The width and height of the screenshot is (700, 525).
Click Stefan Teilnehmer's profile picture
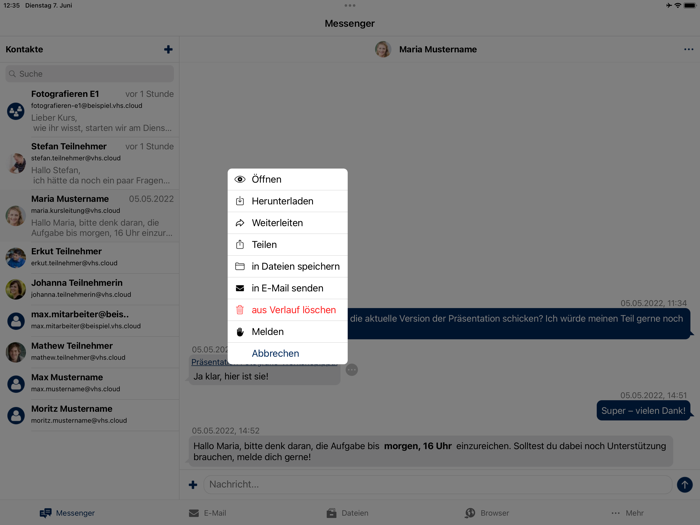point(17,163)
